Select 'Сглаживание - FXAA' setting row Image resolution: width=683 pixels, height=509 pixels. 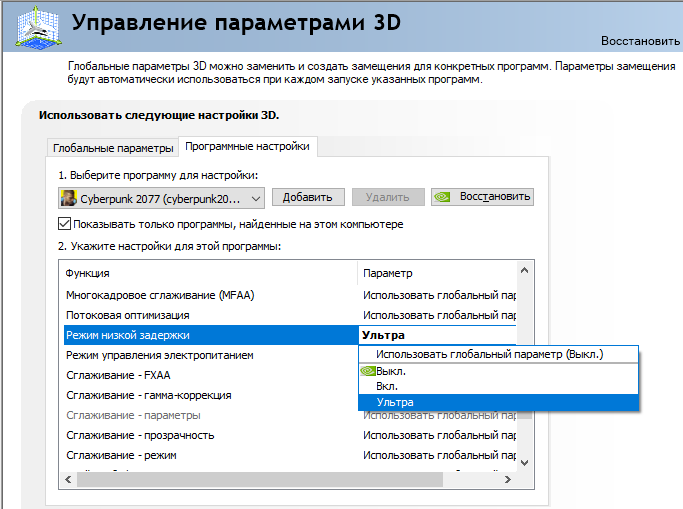coord(118,375)
